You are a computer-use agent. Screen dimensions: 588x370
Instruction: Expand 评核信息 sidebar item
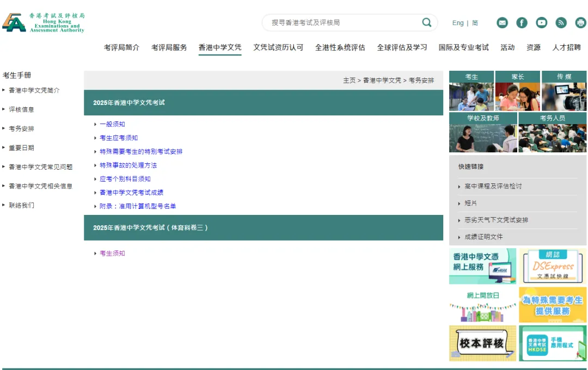[x=21, y=109]
